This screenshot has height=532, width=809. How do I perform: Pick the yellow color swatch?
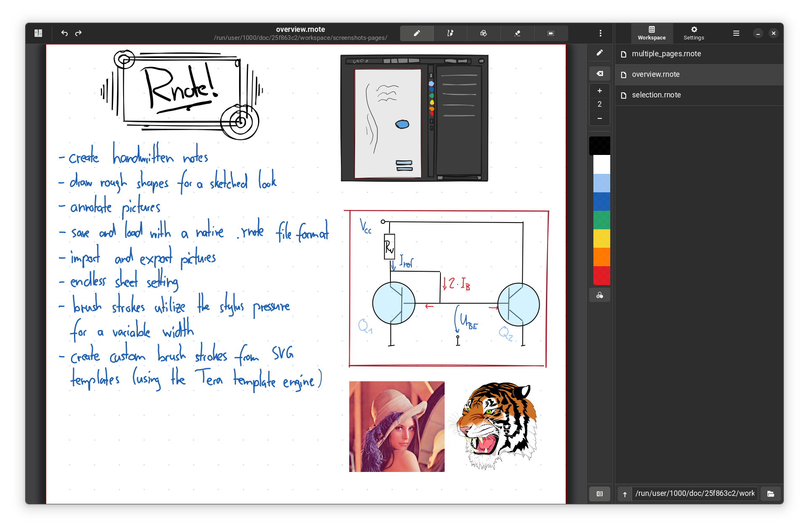[601, 238]
